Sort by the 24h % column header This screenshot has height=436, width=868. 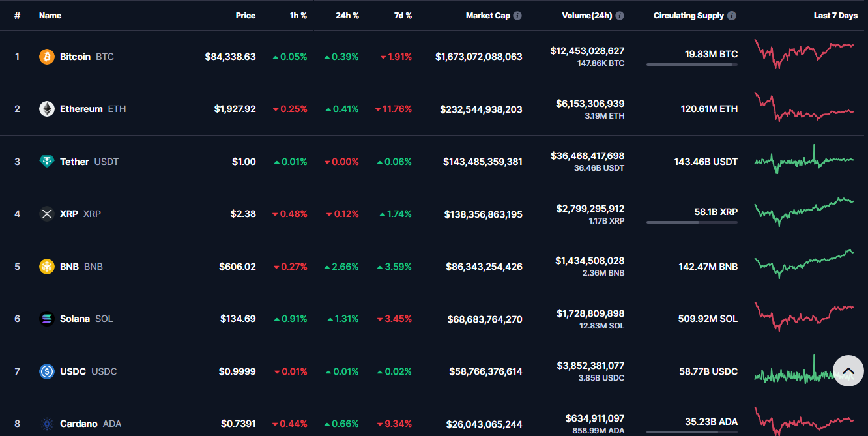[x=347, y=16]
